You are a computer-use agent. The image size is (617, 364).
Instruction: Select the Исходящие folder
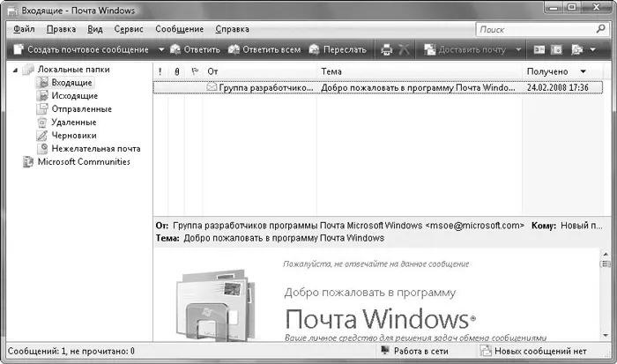tap(74, 95)
